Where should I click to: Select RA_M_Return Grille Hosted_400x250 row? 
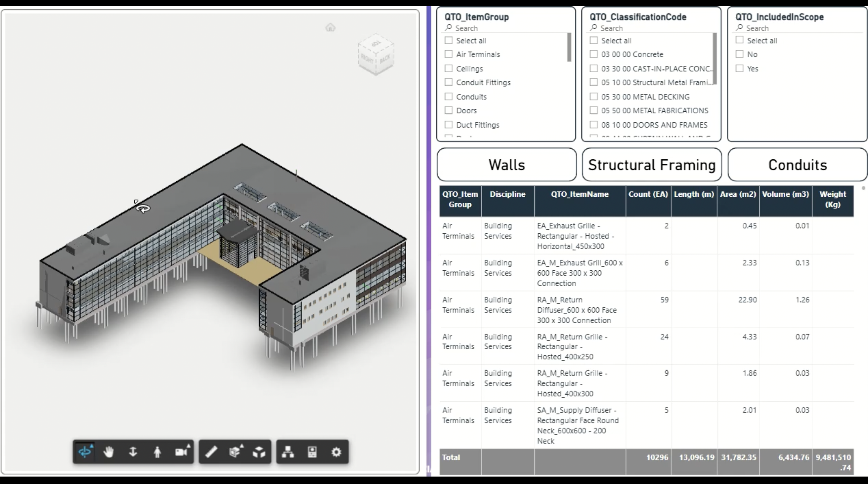[x=647, y=346]
